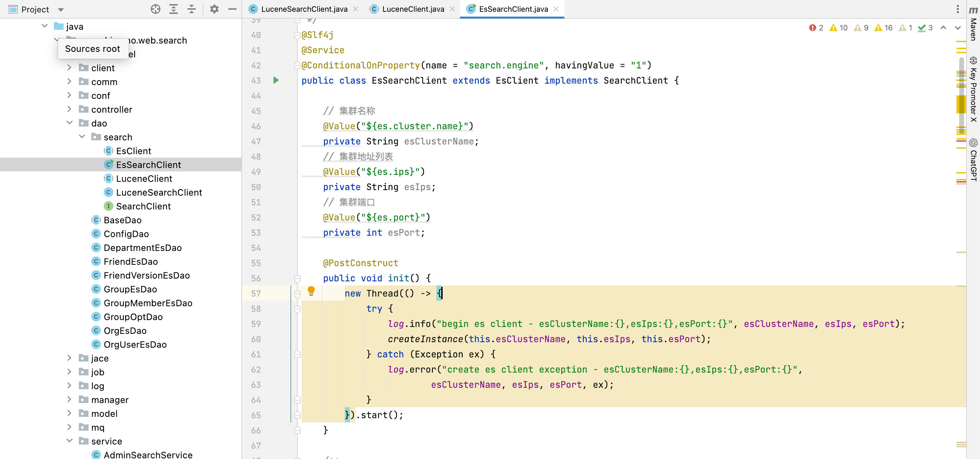Close EsSearchClient.java tab
The width and height of the screenshot is (980, 459).
pyautogui.click(x=556, y=9)
